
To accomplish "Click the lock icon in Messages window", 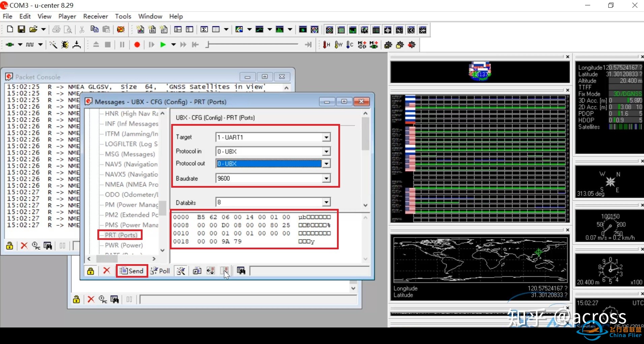I will 90,271.
